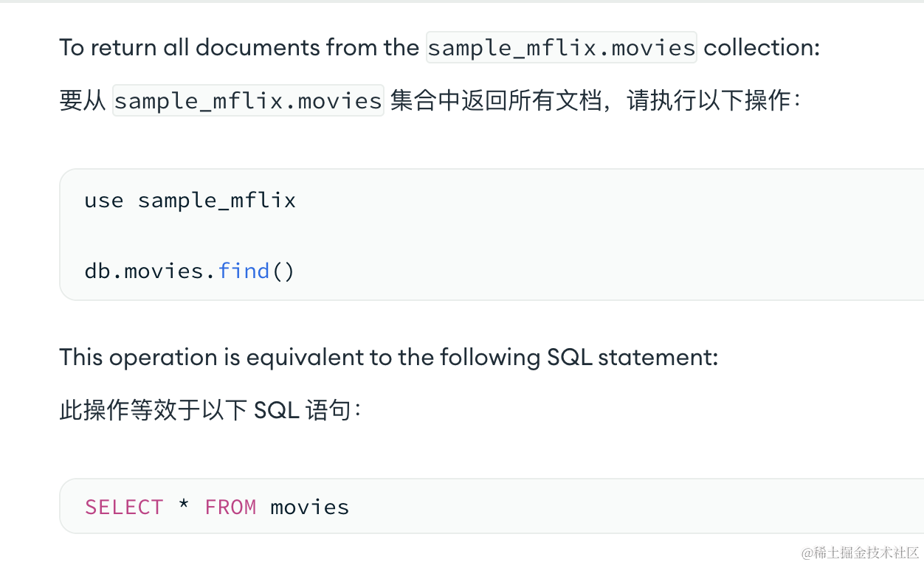Click the word "collection:" in the first line

762,48
